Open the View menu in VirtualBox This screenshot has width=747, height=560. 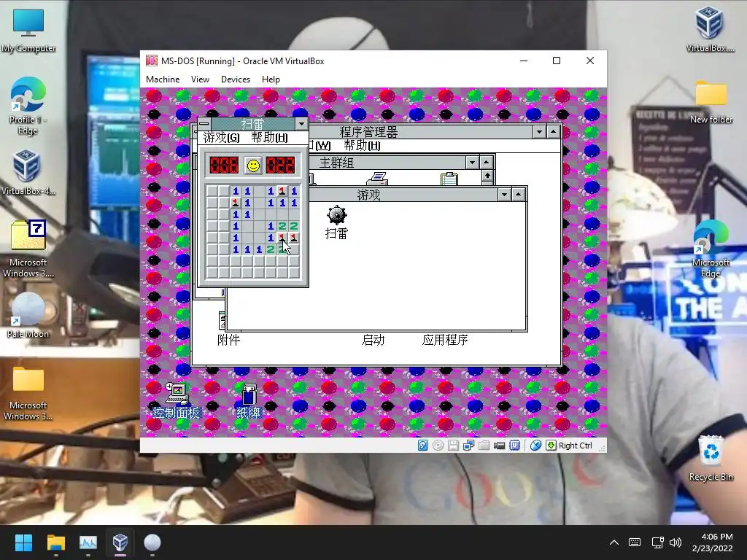[x=200, y=79]
